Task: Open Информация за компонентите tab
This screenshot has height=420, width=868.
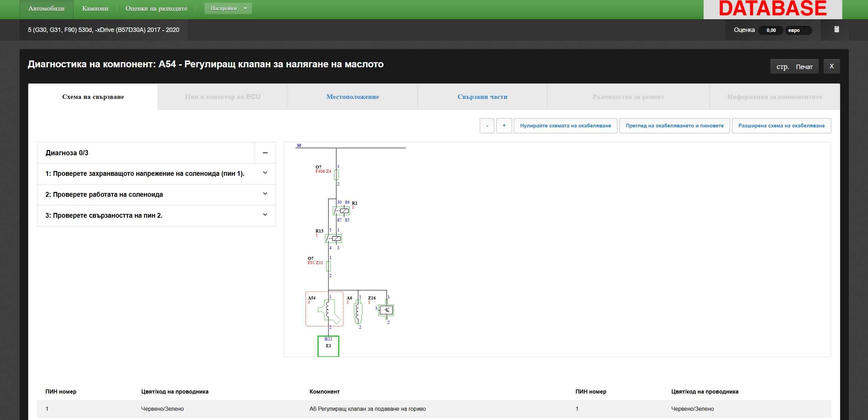Action: coord(774,97)
